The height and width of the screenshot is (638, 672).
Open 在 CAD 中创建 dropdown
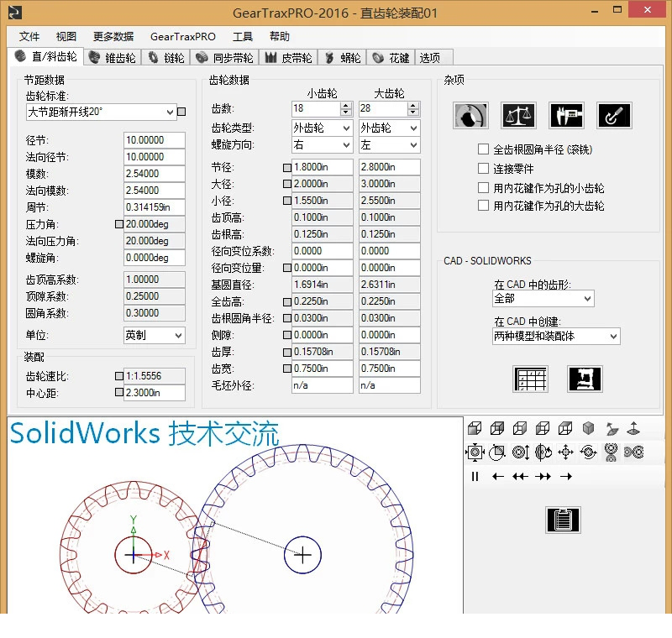556,336
